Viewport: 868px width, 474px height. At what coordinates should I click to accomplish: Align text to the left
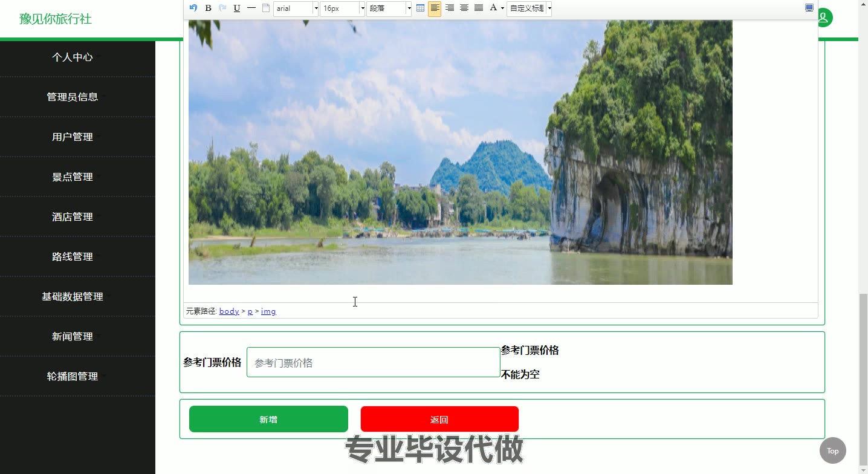[x=435, y=8]
